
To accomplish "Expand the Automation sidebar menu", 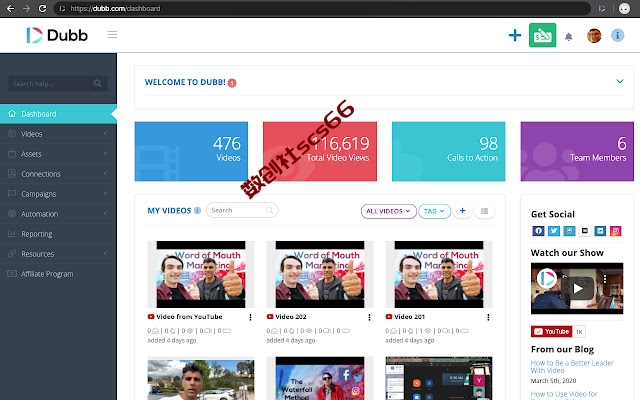I will (58, 214).
